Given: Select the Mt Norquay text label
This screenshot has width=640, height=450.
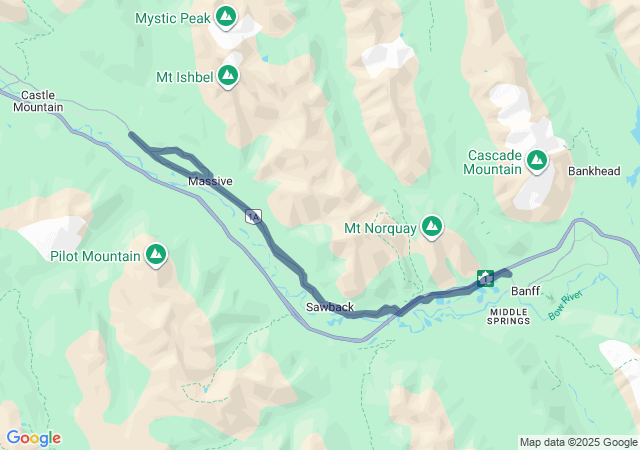Looking at the screenshot, I should tap(380, 228).
